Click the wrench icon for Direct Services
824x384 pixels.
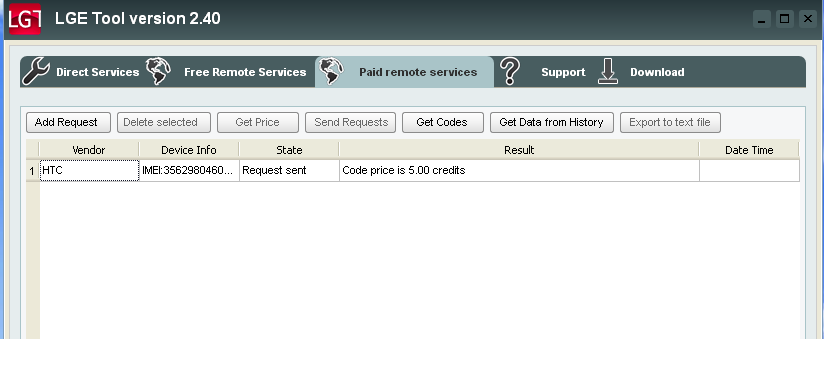36,71
